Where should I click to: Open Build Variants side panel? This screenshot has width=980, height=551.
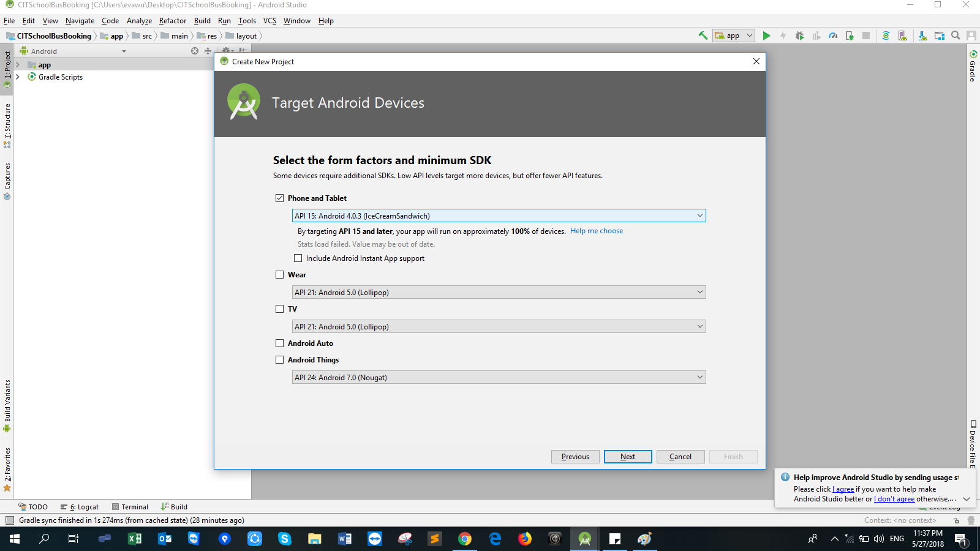[x=7, y=405]
